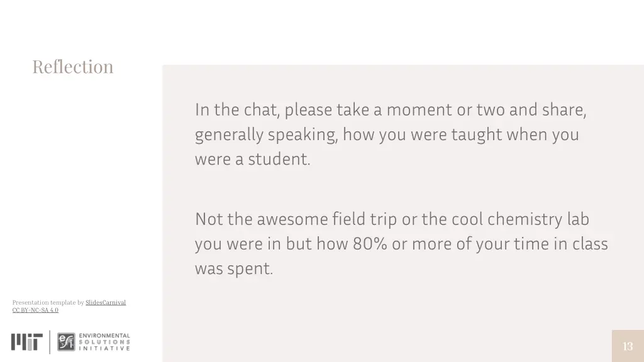Click the slide number 13 box
This screenshot has height=362, width=644.
[x=628, y=346]
